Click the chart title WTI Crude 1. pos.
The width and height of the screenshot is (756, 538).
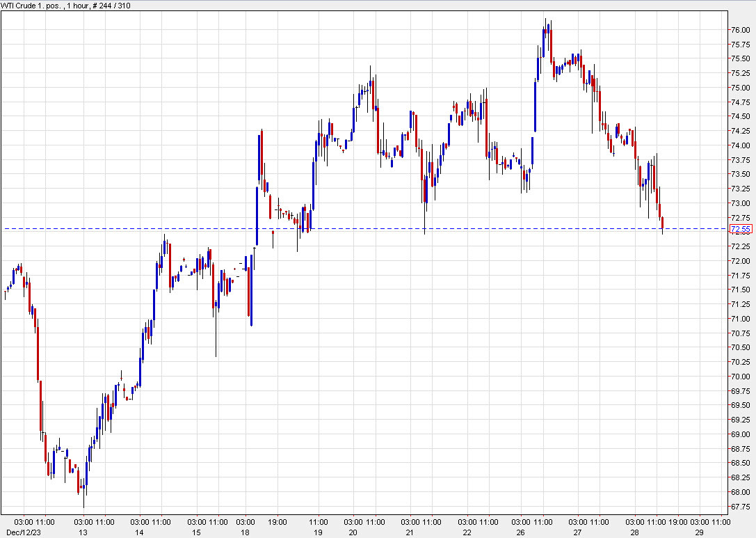[x=33, y=5]
